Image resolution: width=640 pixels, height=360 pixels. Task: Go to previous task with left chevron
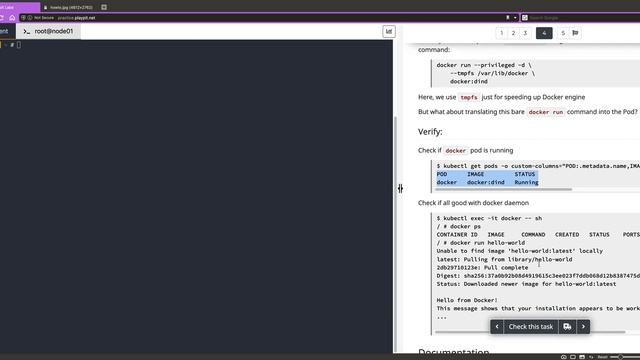point(497,327)
